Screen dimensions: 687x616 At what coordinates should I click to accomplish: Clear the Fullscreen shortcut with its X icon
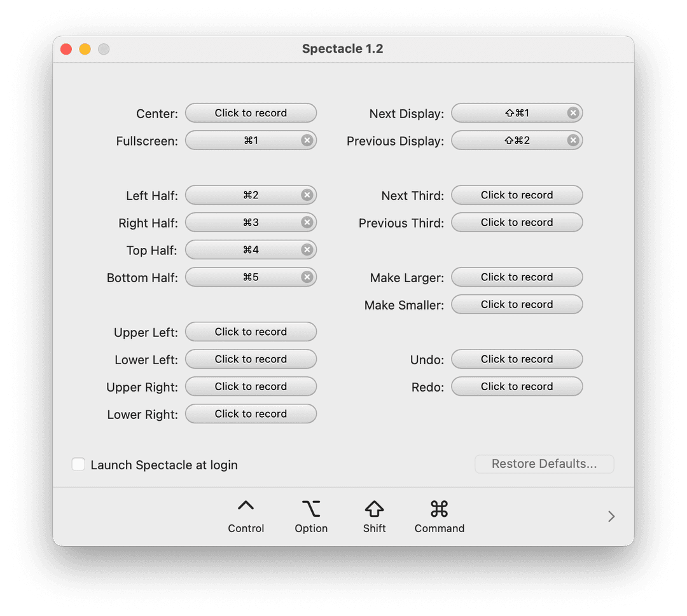[307, 140]
